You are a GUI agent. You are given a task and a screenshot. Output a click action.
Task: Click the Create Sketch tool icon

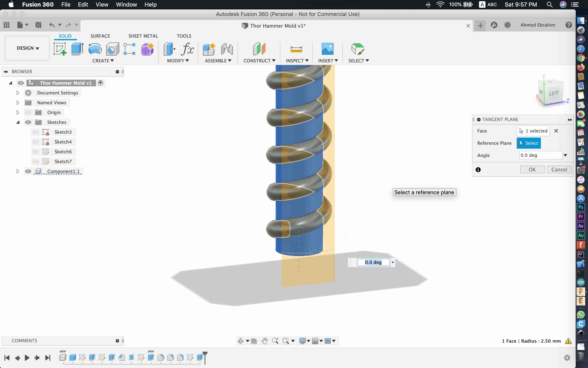60,49
